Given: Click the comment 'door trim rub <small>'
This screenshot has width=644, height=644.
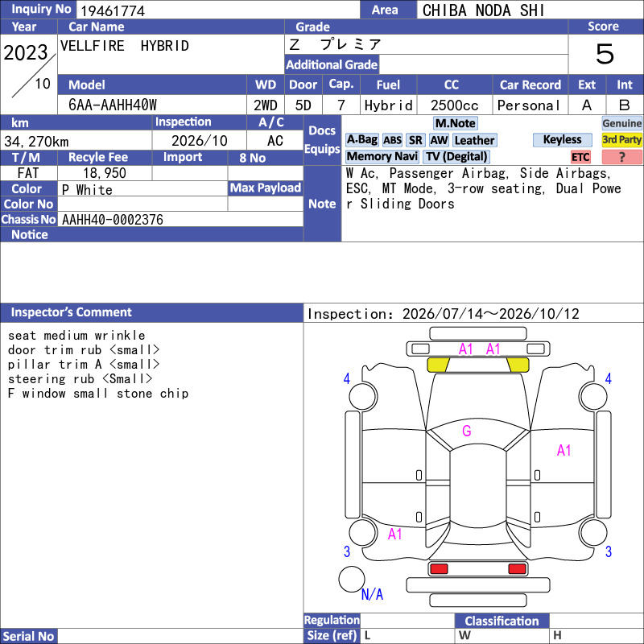Looking at the screenshot, I should (x=84, y=350).
